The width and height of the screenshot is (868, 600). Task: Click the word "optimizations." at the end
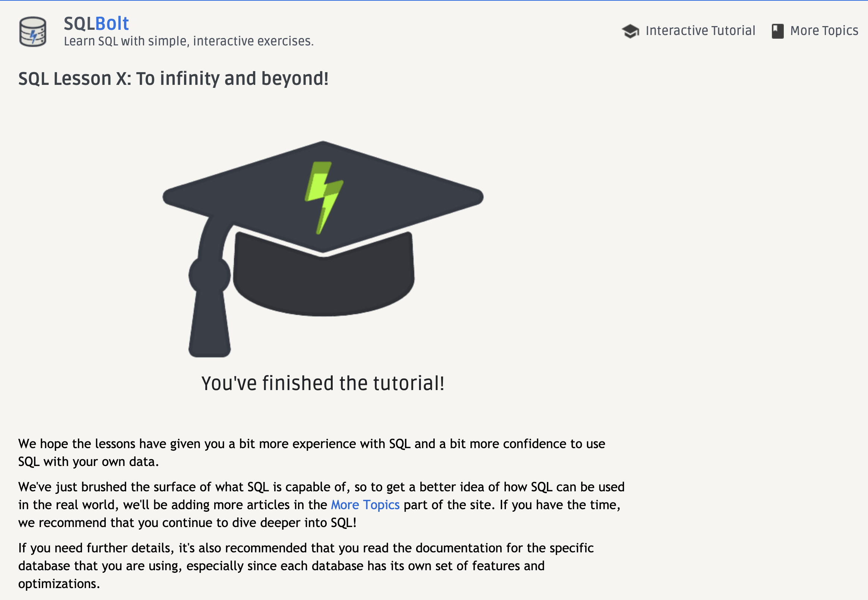(x=59, y=584)
